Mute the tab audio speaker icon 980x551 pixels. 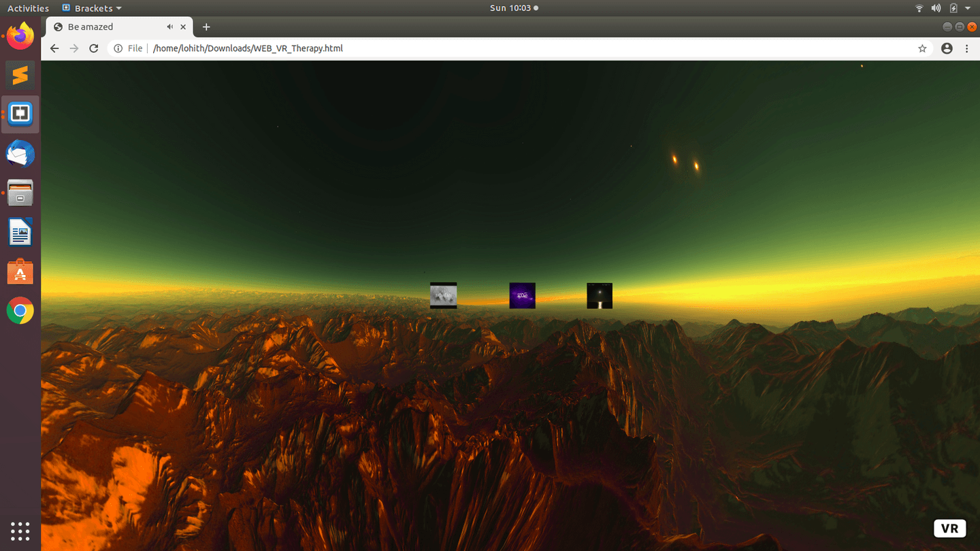pos(169,27)
